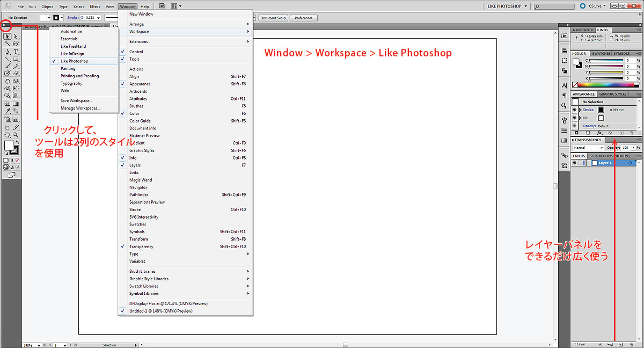Hide Layer 1 using its eye icon

click(574, 162)
